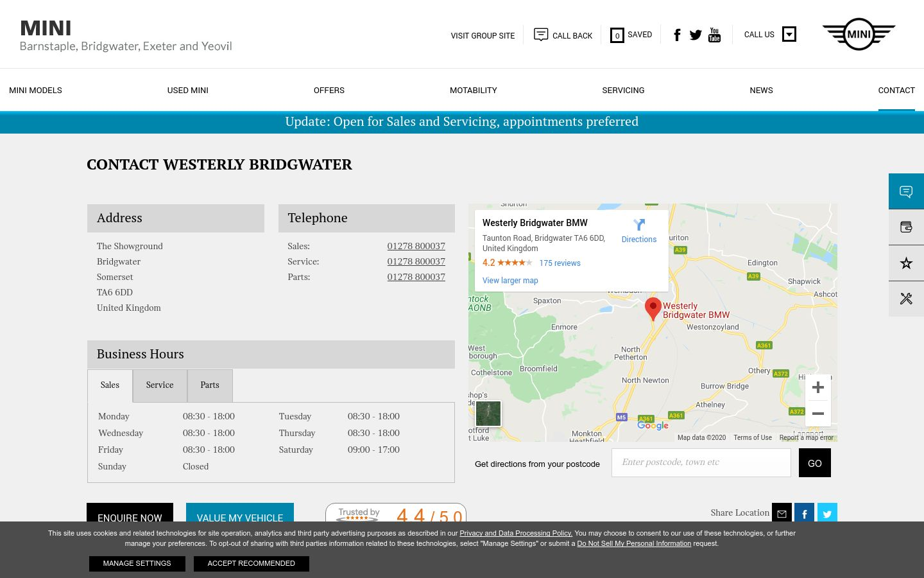The width and height of the screenshot is (924, 578).
Task: Select the Service business hours tab
Action: click(160, 385)
